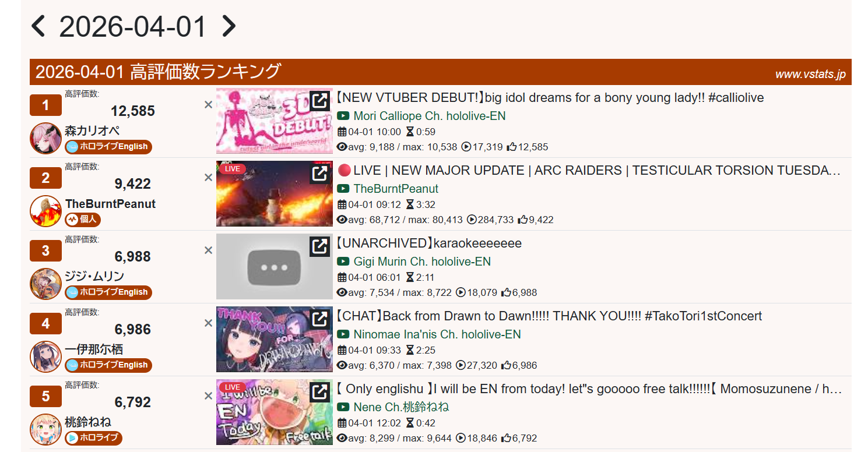This screenshot has height=452, width=868.
Task: Open external link icon on Nene thumbnail
Action: point(319,392)
